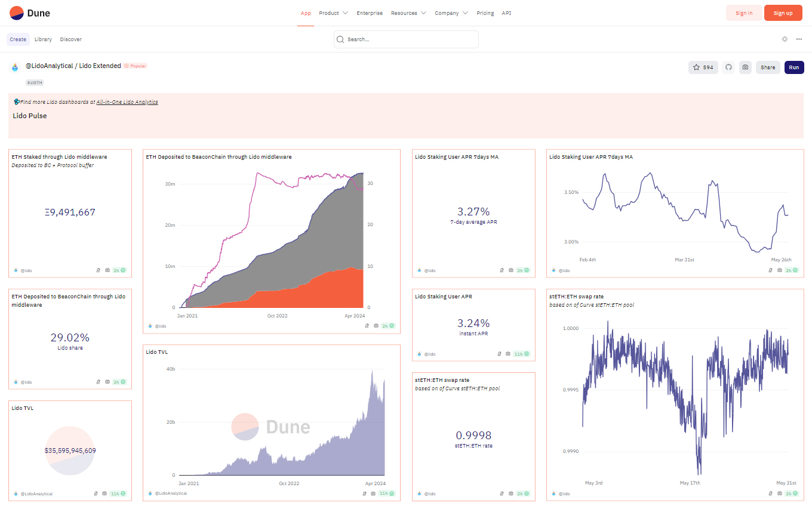Open the @LidoAnalytical profile link

[x=50, y=66]
